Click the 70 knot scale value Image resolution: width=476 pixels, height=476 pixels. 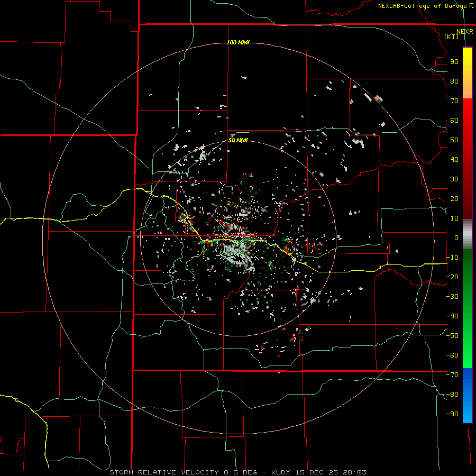click(454, 101)
